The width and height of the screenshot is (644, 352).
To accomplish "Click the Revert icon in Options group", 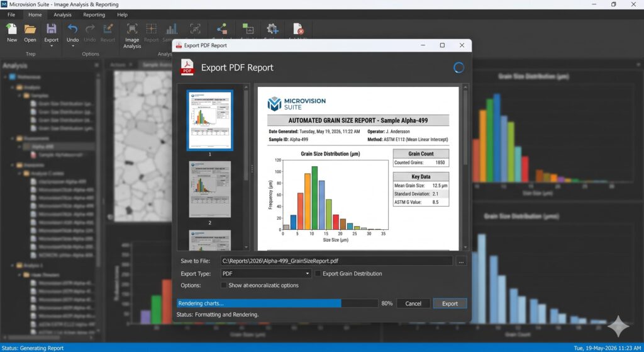I will click(108, 29).
